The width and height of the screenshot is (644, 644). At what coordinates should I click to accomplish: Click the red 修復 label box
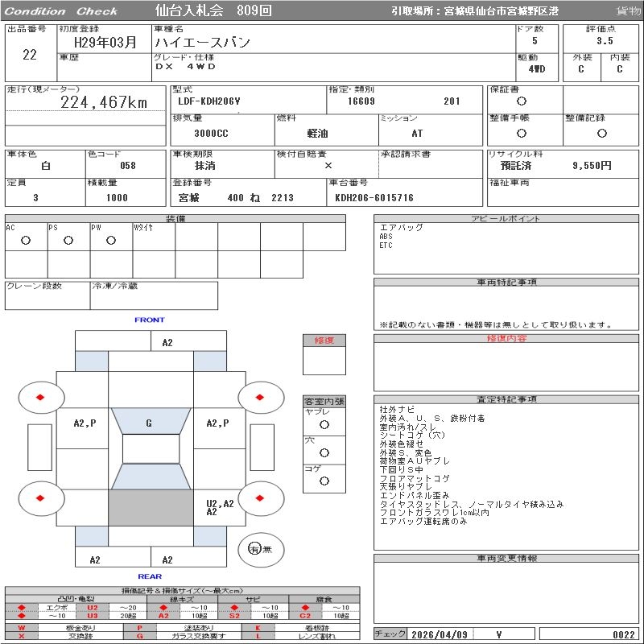click(x=324, y=341)
